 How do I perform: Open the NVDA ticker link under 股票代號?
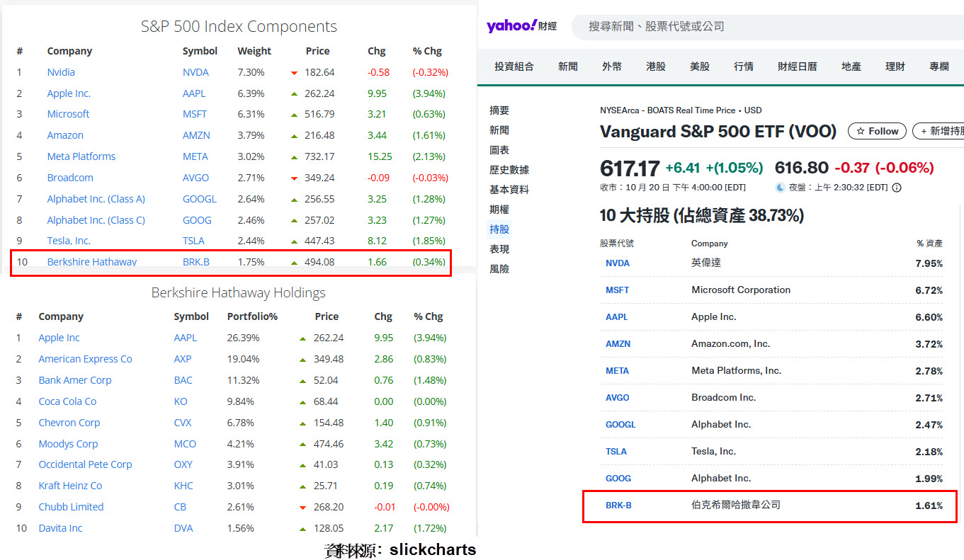[x=616, y=263]
